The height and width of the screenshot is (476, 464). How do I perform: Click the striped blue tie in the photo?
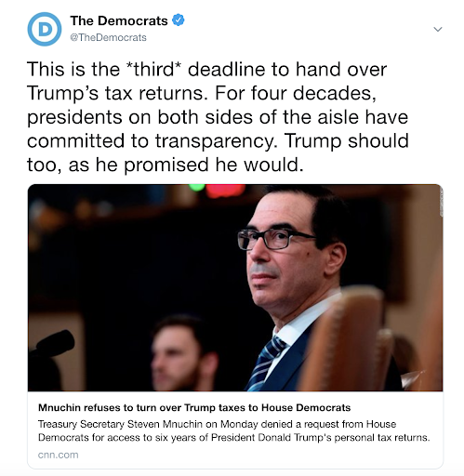point(265,363)
